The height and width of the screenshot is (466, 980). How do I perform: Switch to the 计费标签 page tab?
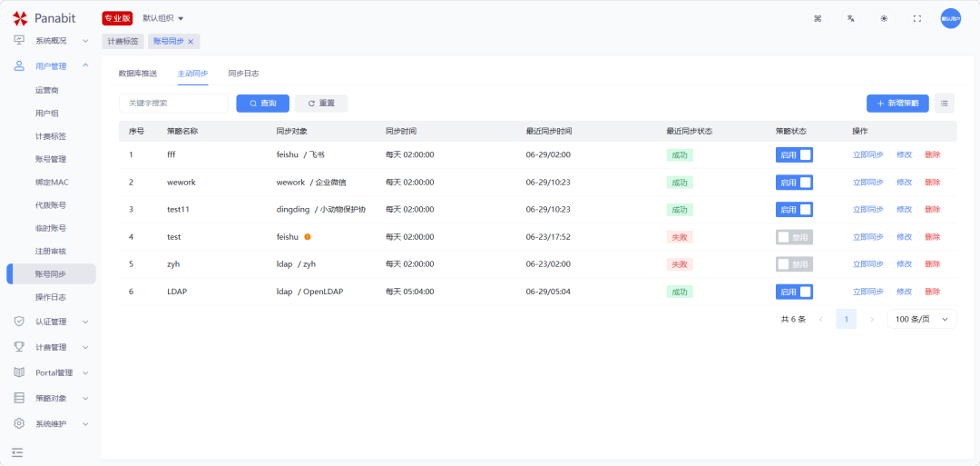point(123,41)
